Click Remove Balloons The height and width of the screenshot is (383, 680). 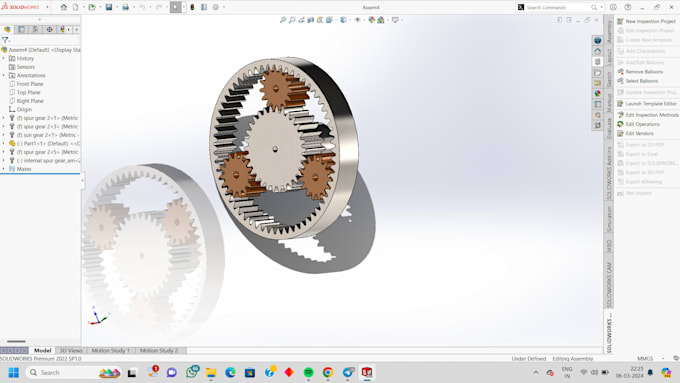point(640,72)
